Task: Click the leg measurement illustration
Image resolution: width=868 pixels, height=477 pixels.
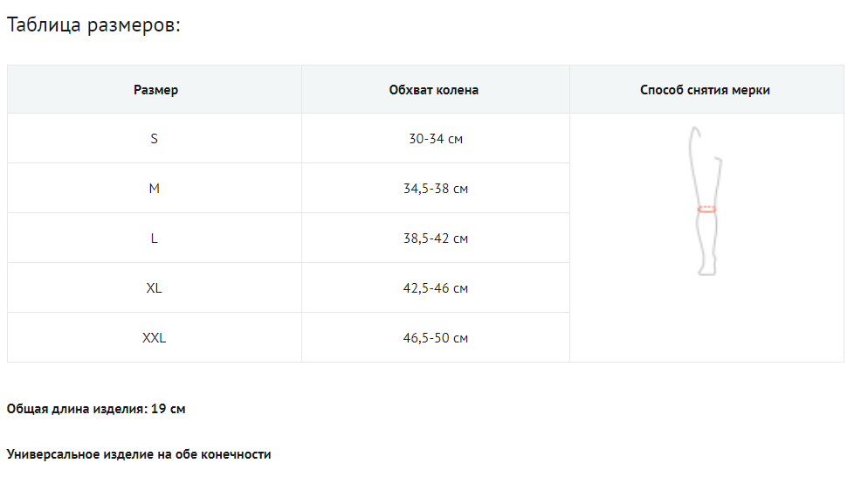Action: coord(706,201)
